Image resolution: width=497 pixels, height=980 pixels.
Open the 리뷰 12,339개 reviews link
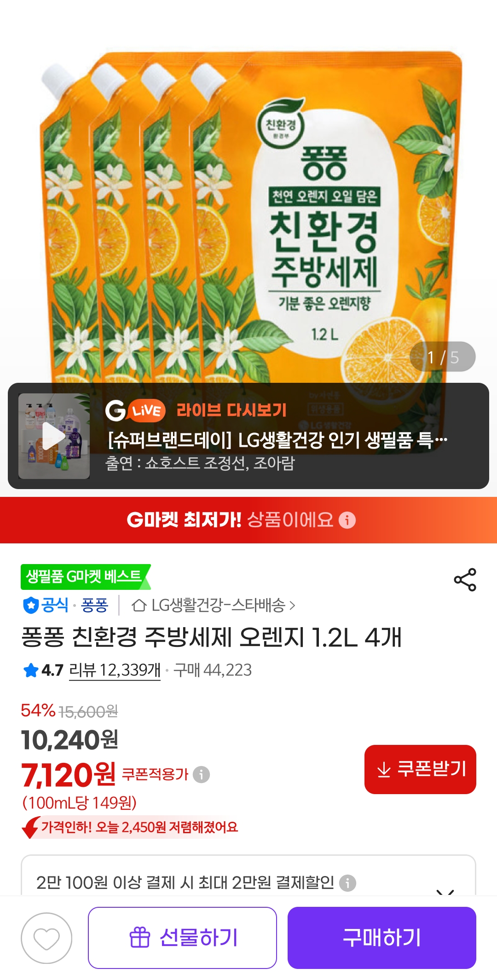click(x=115, y=670)
